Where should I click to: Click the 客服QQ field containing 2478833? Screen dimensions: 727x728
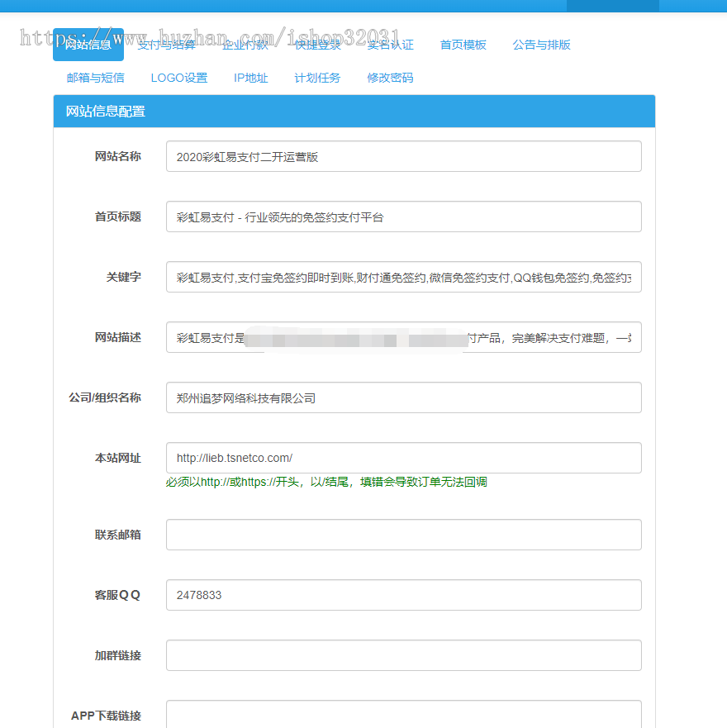click(x=403, y=595)
